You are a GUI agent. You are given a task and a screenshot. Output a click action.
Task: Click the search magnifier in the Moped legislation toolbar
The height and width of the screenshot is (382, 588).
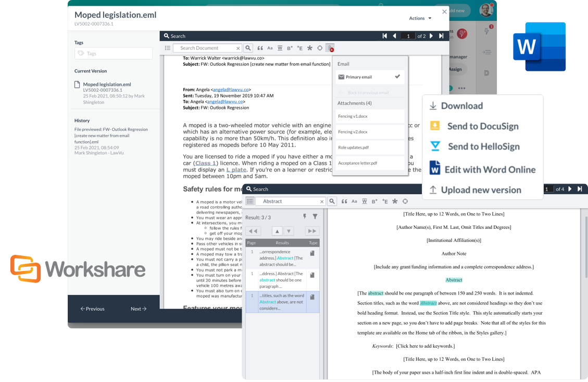tap(248, 48)
